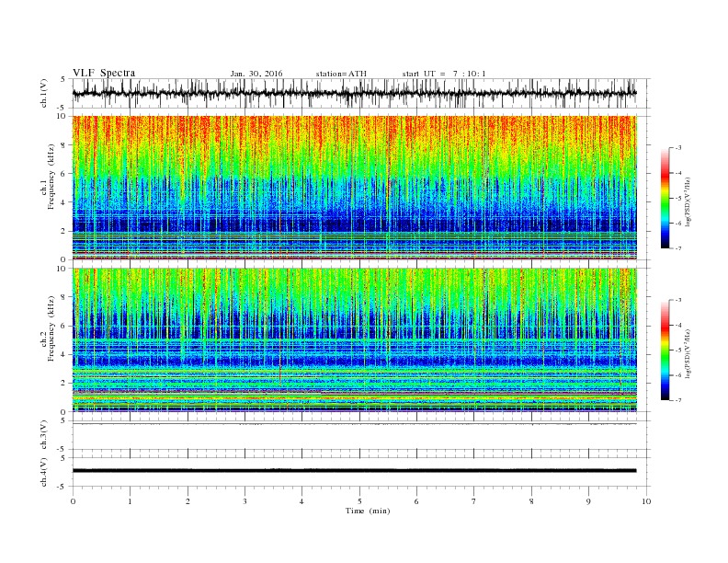Click the "8" tick on the ch.1 frequency axis
The height and width of the screenshot is (563, 728).
[64, 145]
